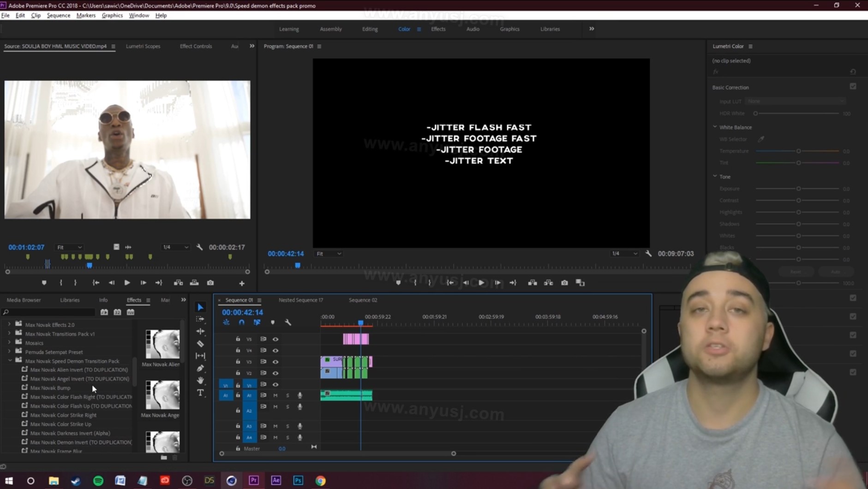Select Max Novak Color Strike Right preset

pos(63,415)
